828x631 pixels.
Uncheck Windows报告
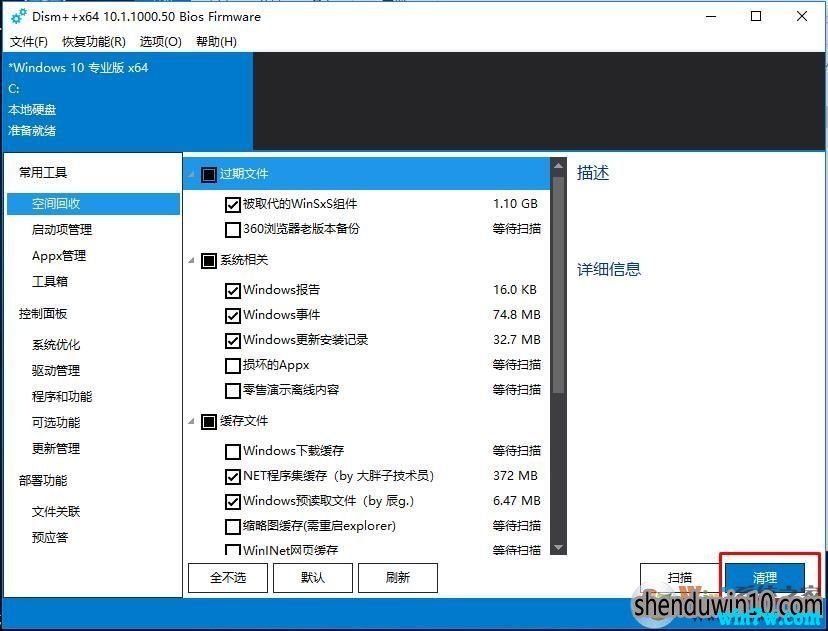(x=233, y=290)
